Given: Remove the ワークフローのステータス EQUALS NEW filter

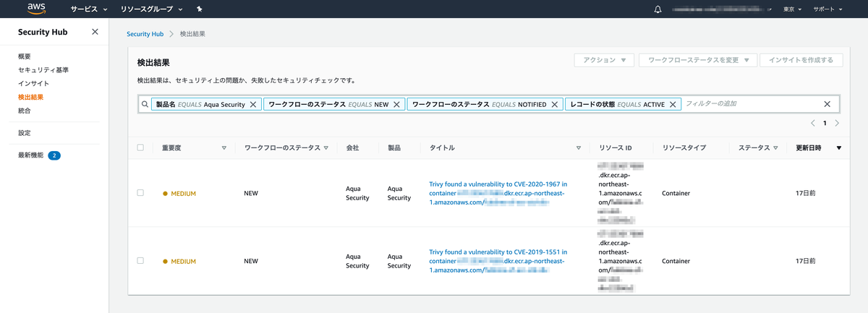Looking at the screenshot, I should (x=396, y=104).
